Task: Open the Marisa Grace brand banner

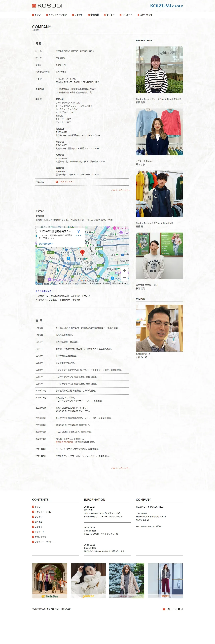Action: (127, 581)
